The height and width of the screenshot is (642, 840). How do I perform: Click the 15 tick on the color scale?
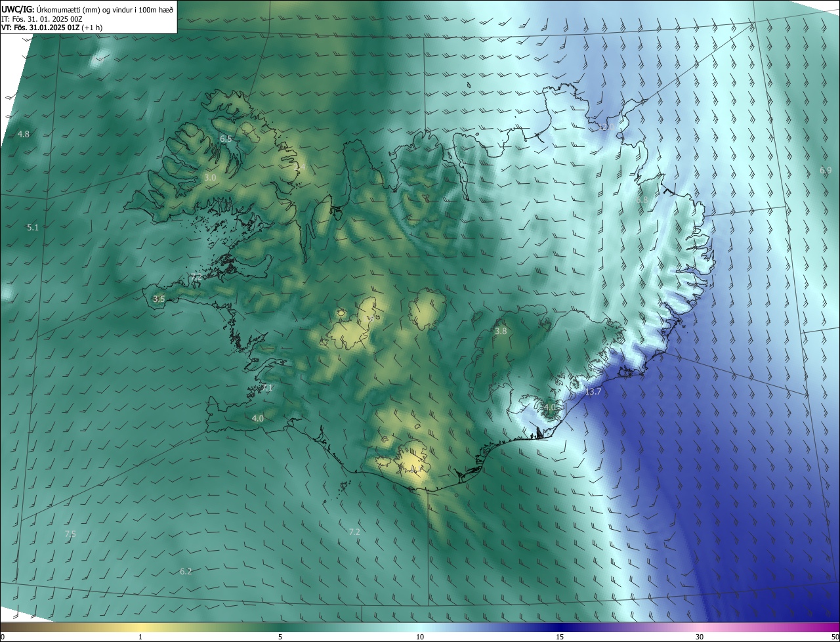(560, 637)
